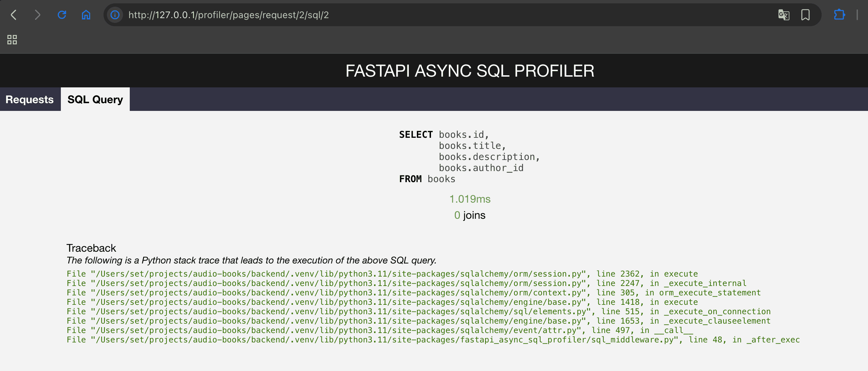Go back to the previous page
Image resolution: width=868 pixels, height=371 pixels.
(13, 15)
